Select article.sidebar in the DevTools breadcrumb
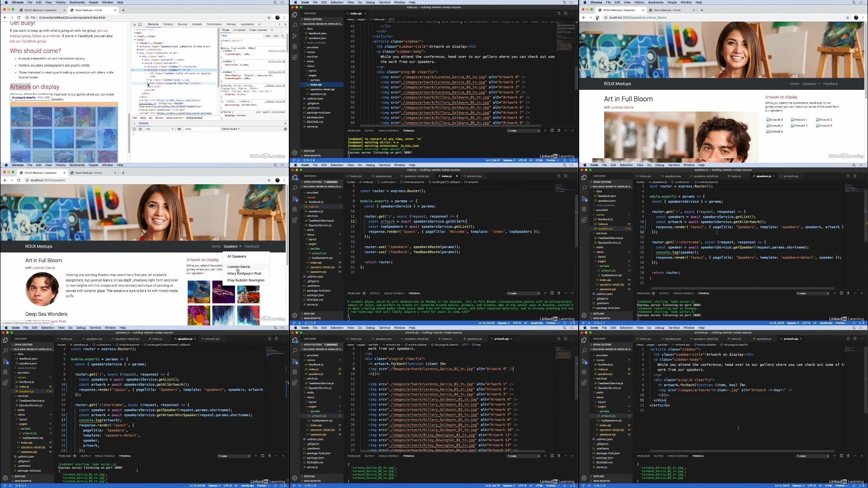 pyautogui.click(x=194, y=118)
